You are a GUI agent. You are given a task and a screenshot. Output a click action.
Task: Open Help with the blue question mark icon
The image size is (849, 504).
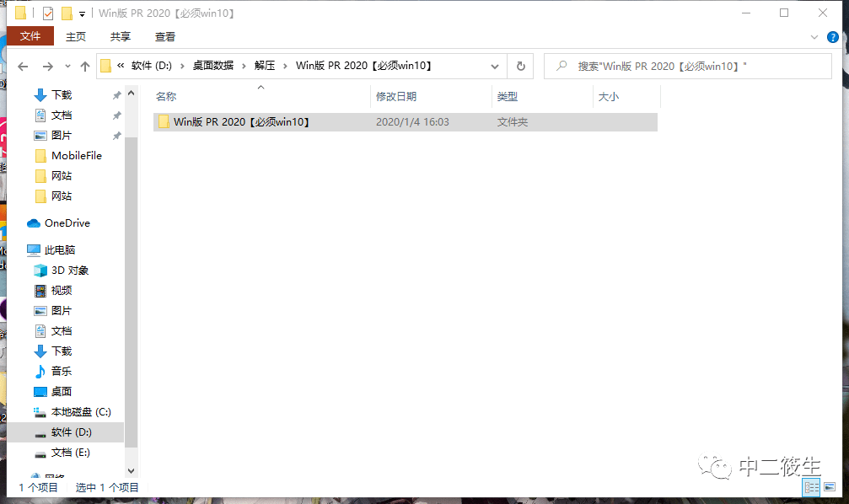tap(833, 36)
